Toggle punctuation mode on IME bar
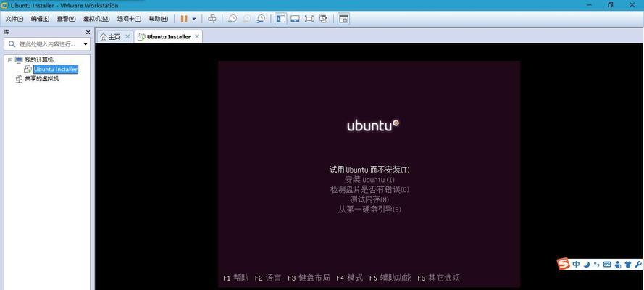 pos(597,265)
